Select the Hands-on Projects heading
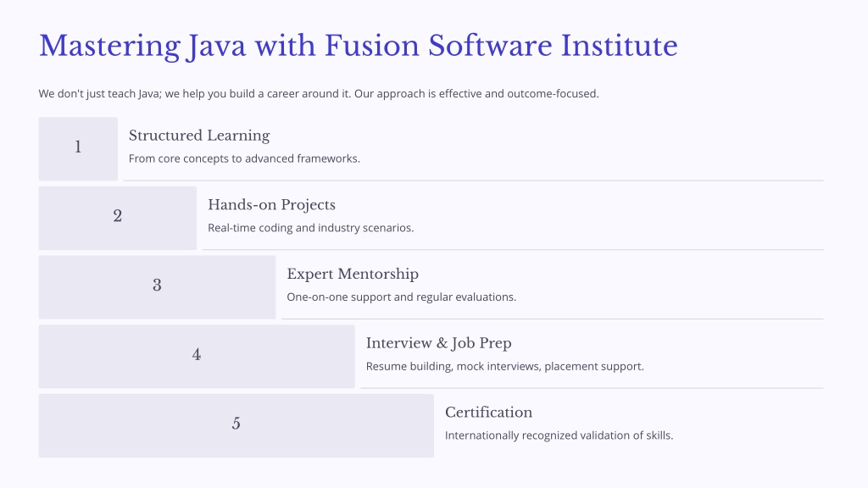This screenshot has height=488, width=868. pos(272,205)
